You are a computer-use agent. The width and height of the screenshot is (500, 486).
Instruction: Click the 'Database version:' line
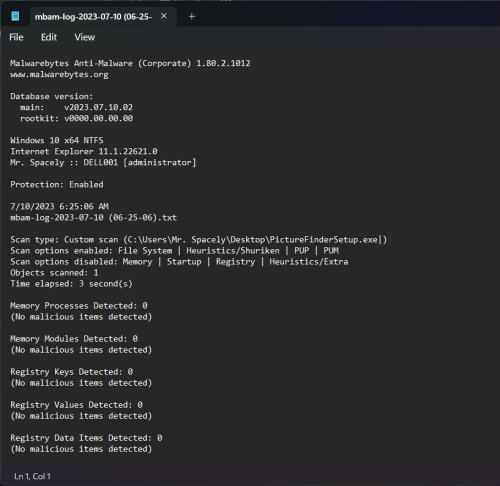click(x=52, y=96)
